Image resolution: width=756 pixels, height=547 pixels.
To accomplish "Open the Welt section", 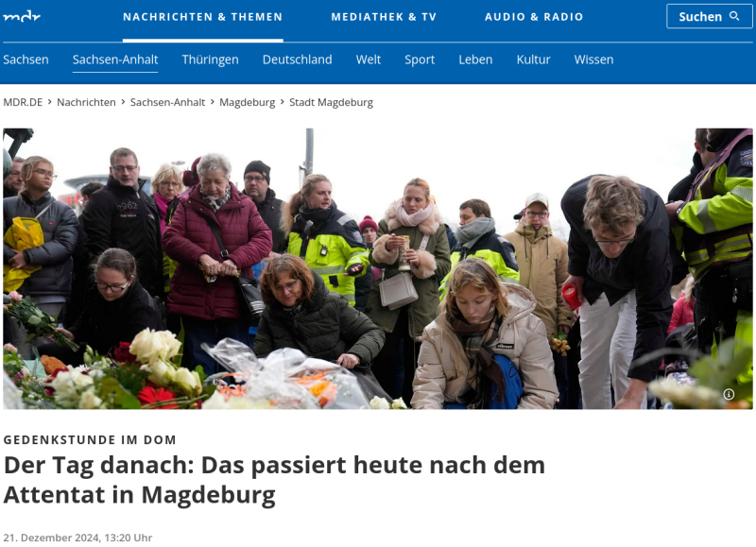I will click(x=369, y=60).
